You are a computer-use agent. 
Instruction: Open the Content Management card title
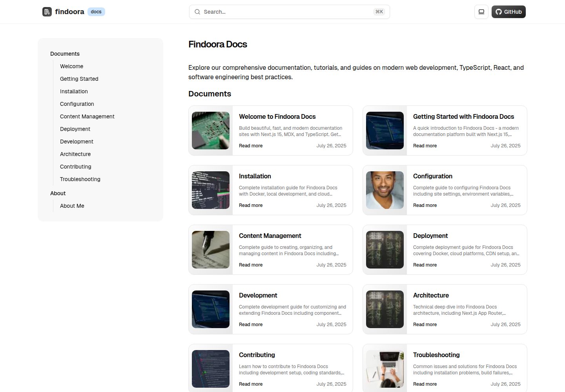(x=270, y=236)
